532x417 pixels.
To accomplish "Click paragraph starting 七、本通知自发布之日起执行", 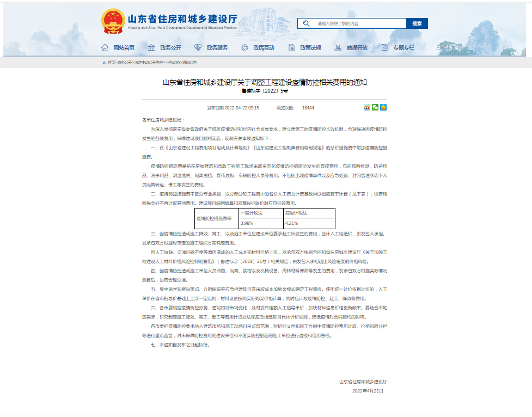I will coord(180,345).
